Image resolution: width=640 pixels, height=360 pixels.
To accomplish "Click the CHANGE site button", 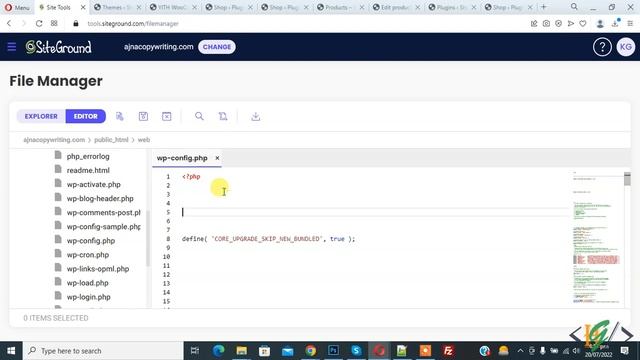I will pyautogui.click(x=217, y=47).
